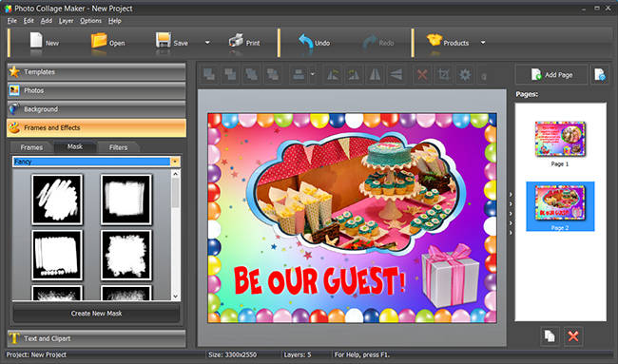Click the Add Page button
The width and height of the screenshot is (618, 364).
(x=551, y=74)
